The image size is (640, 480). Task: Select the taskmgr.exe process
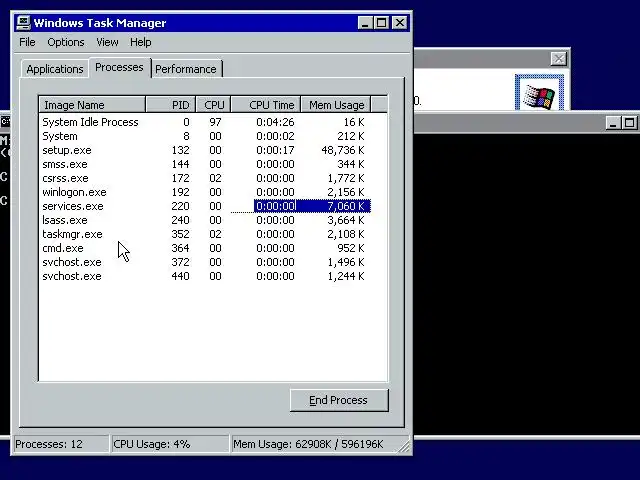204,234
